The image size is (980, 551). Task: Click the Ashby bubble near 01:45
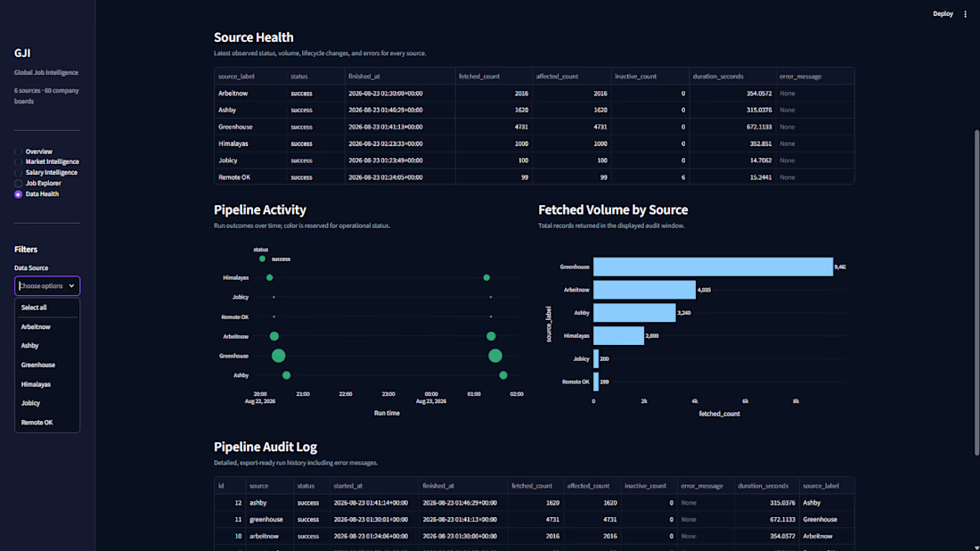(x=503, y=375)
